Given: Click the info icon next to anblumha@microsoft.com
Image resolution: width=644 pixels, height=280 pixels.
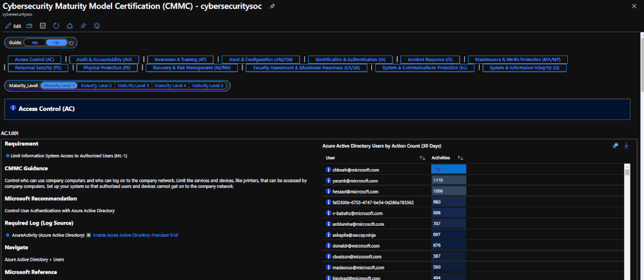Looking at the screenshot, I should point(329,224).
